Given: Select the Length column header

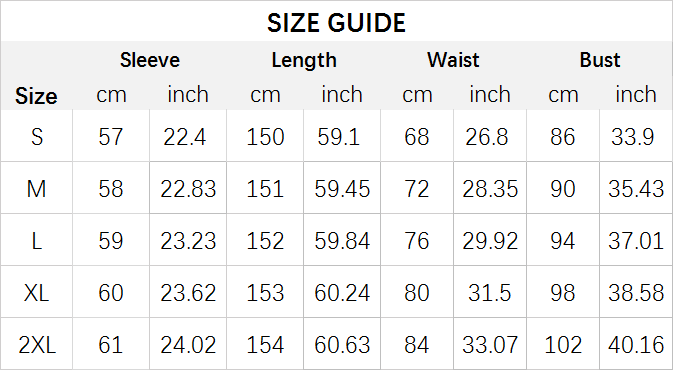Looking at the screenshot, I should tap(304, 61).
